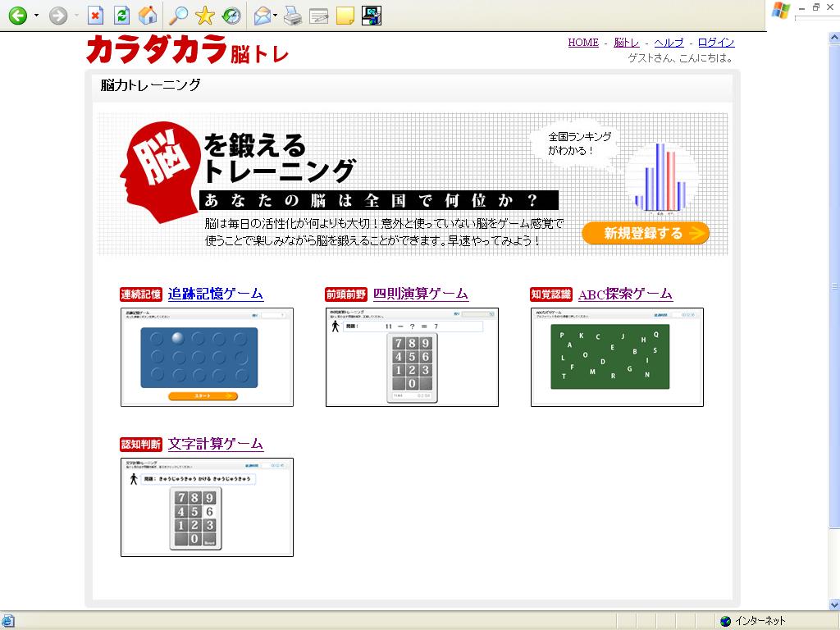Viewport: 840px width, 630px height.
Task: Click the green Back arrow button
Action: 18,16
